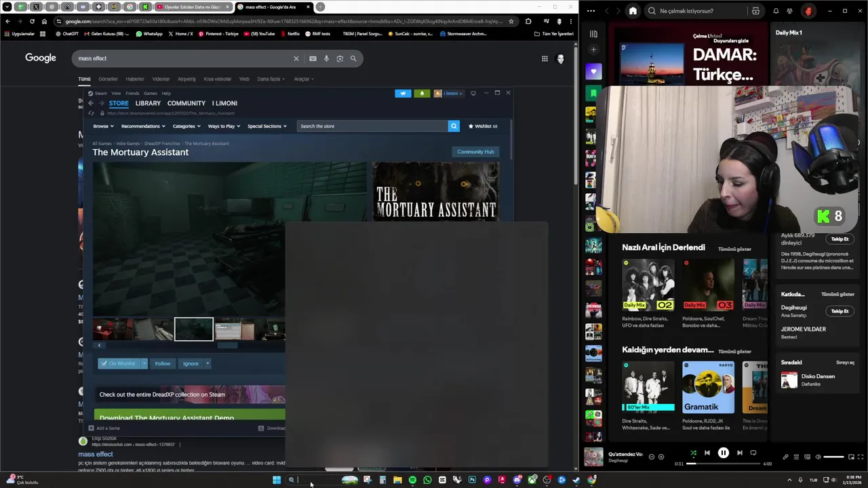The width and height of the screenshot is (868, 488).
Task: Focus Steam 'Search the store' field
Action: click(372, 126)
